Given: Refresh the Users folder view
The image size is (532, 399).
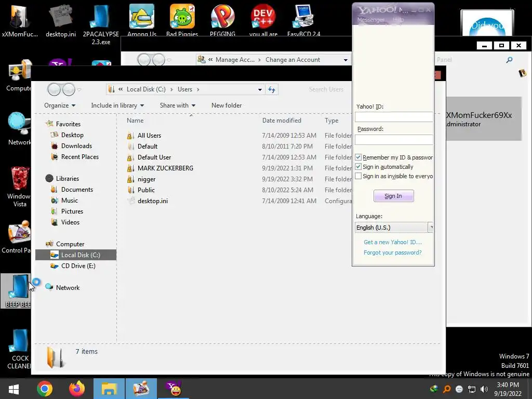Looking at the screenshot, I should pyautogui.click(x=272, y=89).
